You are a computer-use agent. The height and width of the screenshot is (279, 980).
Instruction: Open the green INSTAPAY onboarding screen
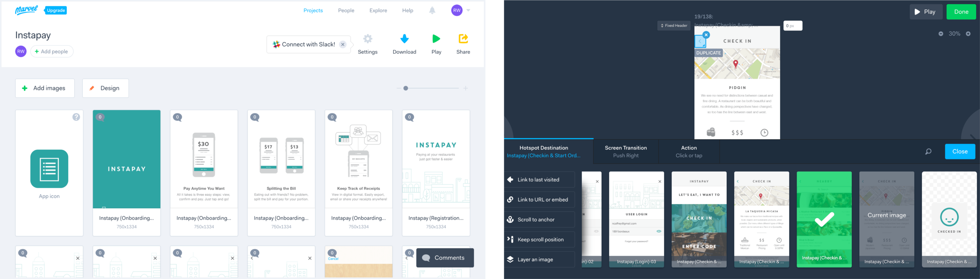127,159
